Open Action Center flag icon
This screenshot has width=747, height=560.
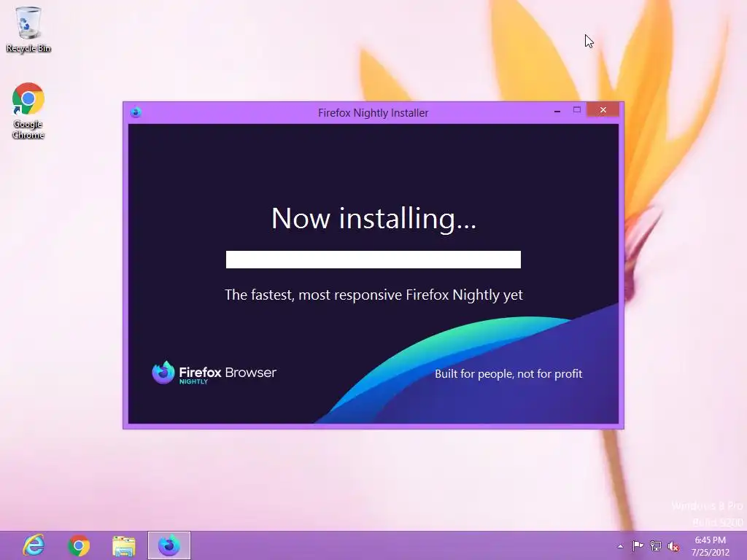coord(638,546)
